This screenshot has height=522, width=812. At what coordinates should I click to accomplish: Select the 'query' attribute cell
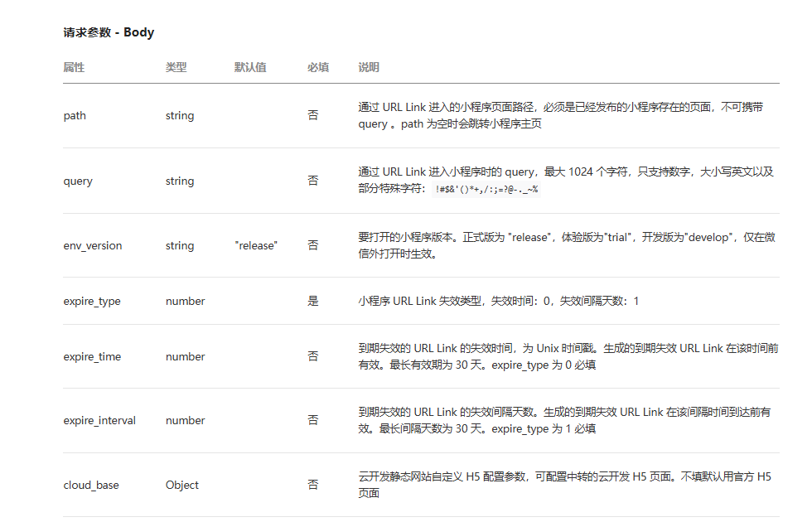click(78, 181)
